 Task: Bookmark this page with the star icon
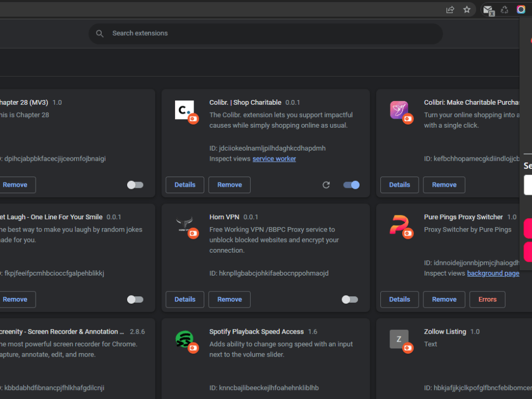(x=467, y=10)
